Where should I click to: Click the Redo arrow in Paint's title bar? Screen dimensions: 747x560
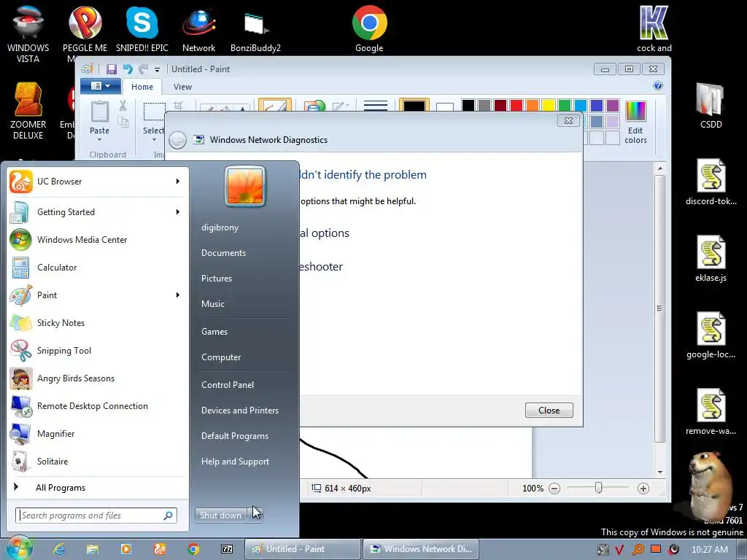pyautogui.click(x=143, y=69)
